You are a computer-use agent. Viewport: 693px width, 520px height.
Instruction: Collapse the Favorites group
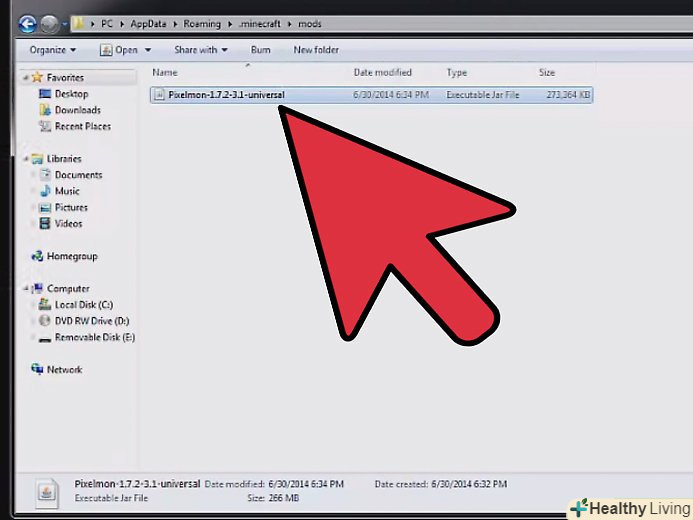(x=26, y=78)
